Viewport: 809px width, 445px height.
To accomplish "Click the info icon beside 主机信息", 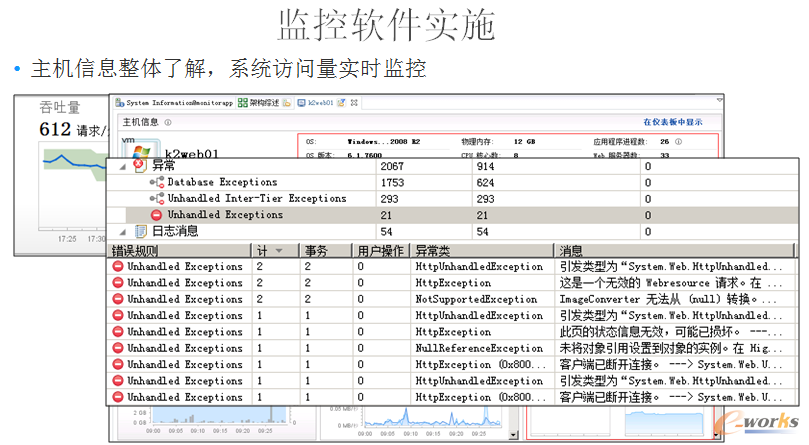I will point(168,122).
